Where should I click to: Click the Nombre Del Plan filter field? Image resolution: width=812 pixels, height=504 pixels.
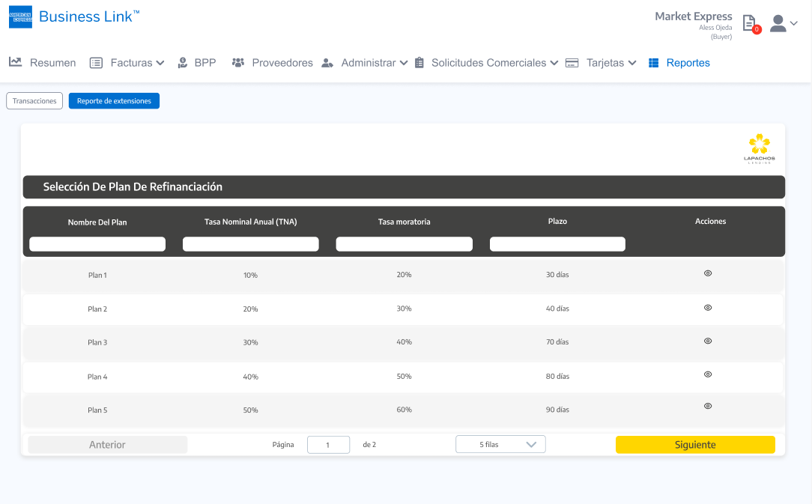[97, 244]
